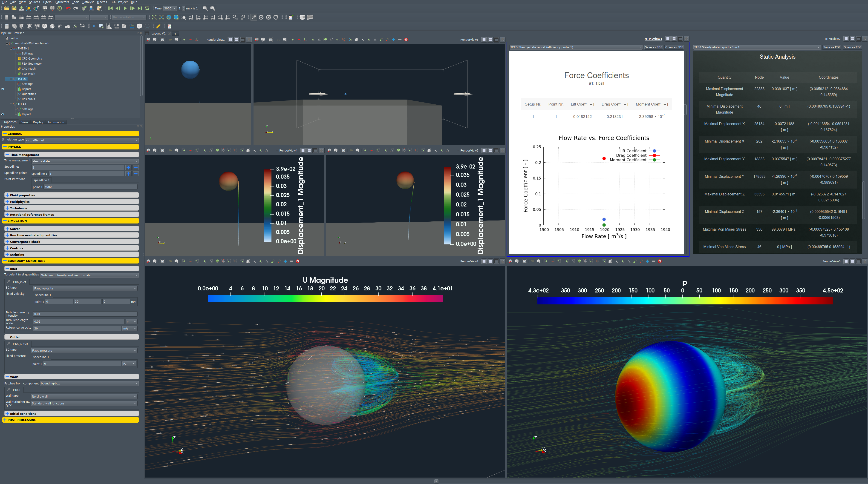Open the Filters menu
Screen dimensions: 868x484
47,2
